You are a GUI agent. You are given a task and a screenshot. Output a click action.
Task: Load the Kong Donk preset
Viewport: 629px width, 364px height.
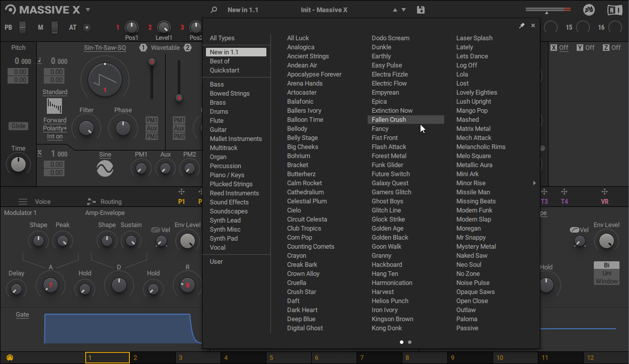(x=387, y=328)
